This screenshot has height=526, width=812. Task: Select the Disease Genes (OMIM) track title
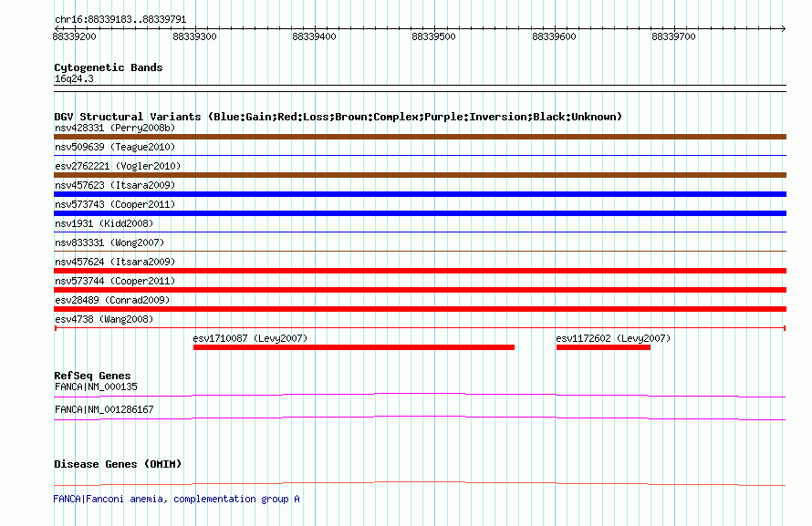pos(118,464)
